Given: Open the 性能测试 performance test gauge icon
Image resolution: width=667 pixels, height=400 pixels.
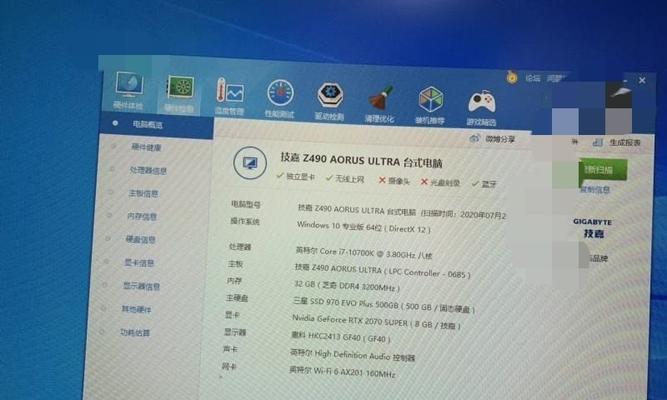Looking at the screenshot, I should pos(280,98).
